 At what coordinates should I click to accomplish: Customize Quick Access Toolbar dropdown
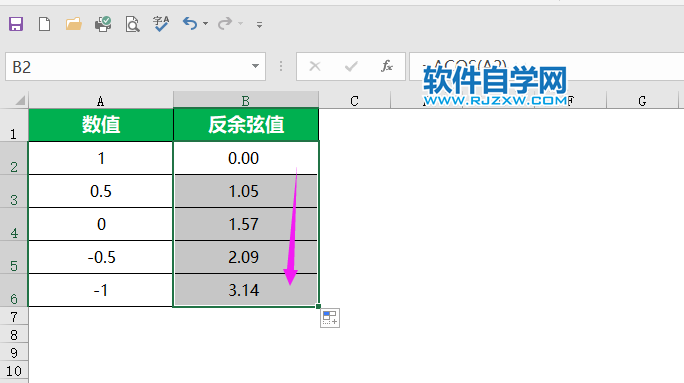[x=260, y=25]
